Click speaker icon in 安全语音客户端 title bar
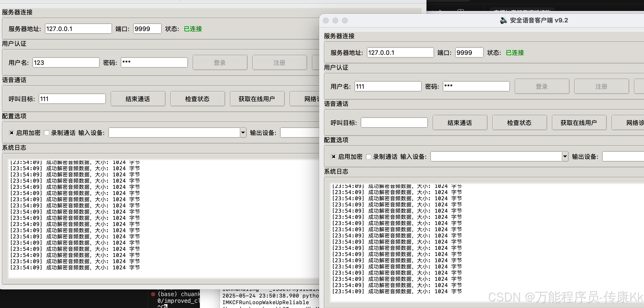The image size is (644, 308). click(x=503, y=21)
